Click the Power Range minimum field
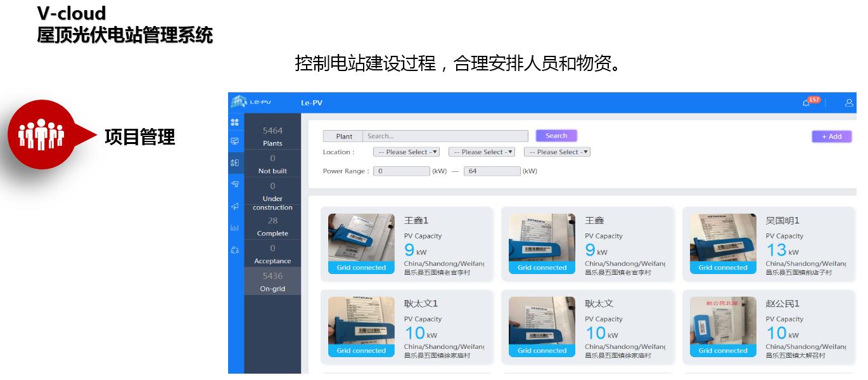The image size is (868, 380). click(x=401, y=171)
